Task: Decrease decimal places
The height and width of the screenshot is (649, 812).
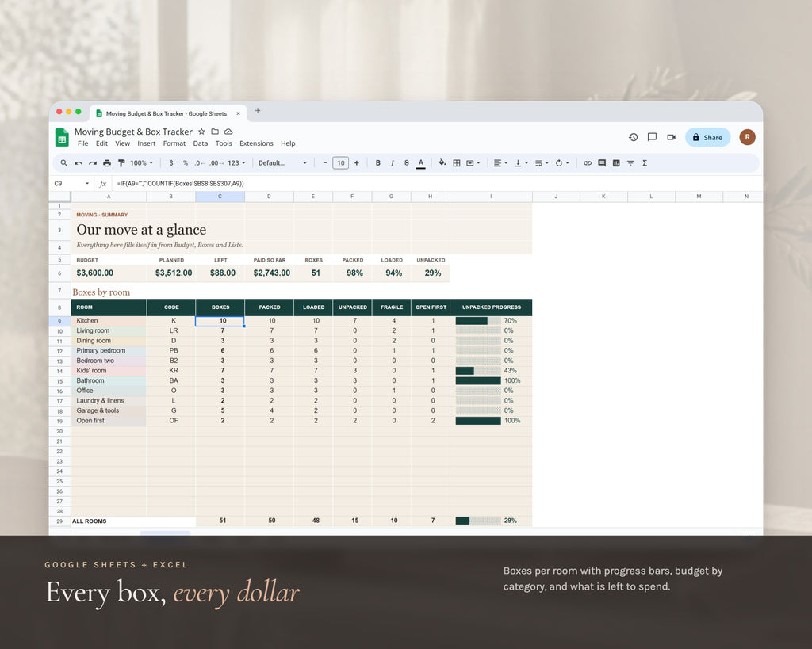Action: (x=200, y=163)
